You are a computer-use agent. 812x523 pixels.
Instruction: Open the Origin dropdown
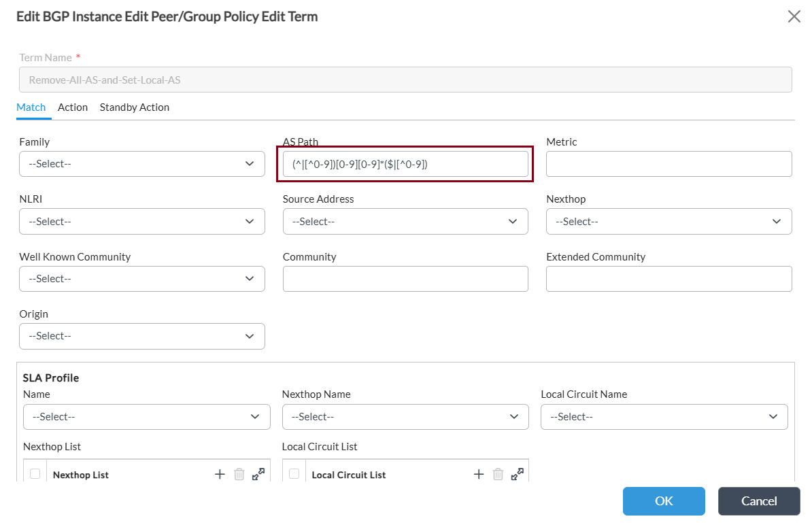pyautogui.click(x=142, y=336)
